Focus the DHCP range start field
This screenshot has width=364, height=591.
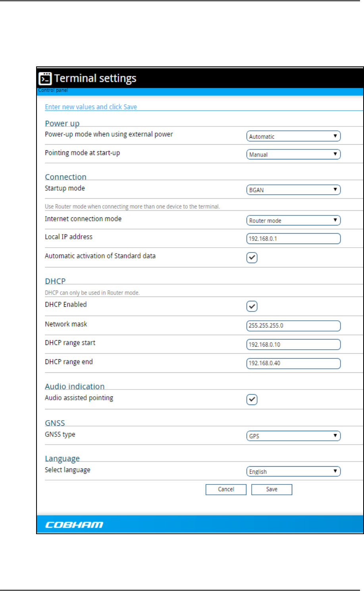[293, 344]
